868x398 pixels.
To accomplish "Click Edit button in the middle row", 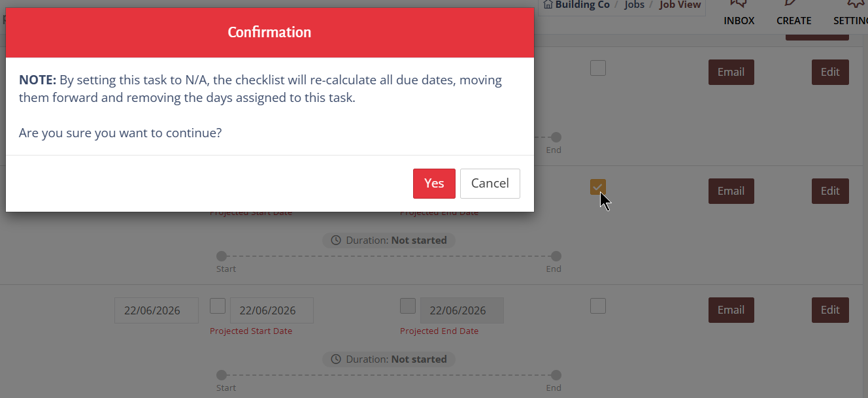I will (x=830, y=191).
